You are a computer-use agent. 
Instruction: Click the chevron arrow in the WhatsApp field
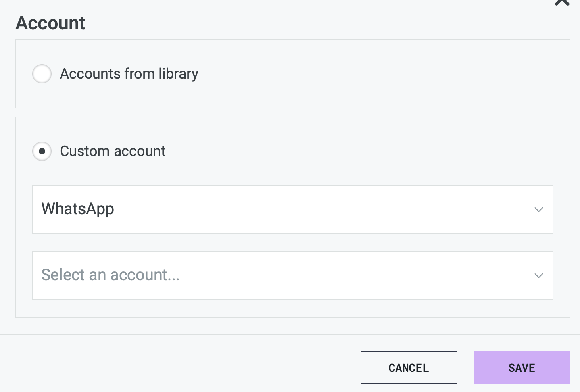tap(538, 209)
